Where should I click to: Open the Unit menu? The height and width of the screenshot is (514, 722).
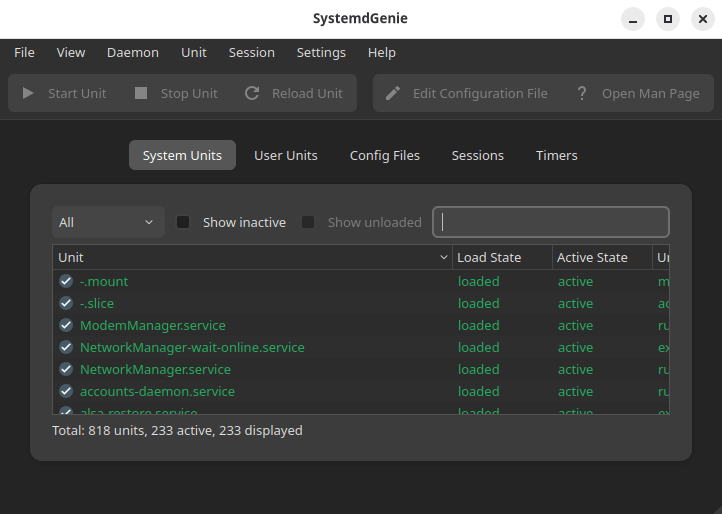(194, 53)
